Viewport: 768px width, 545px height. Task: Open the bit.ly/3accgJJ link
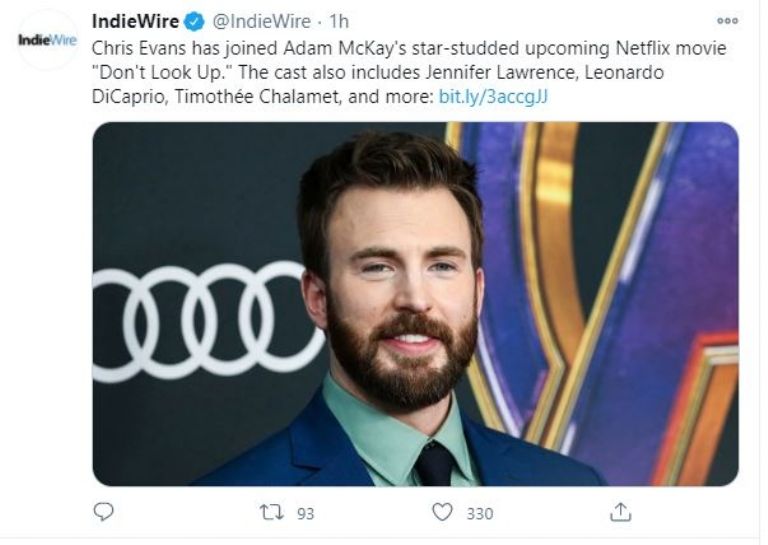495,97
